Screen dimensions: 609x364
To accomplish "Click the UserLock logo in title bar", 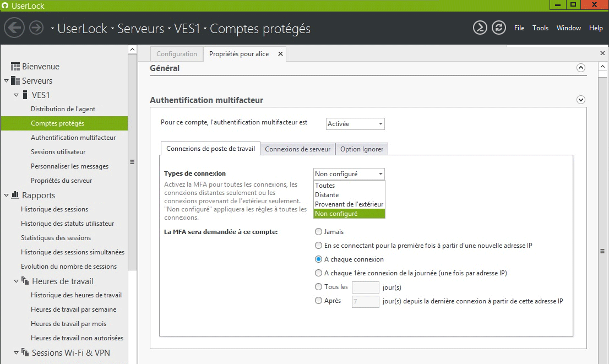I will tap(5, 6).
